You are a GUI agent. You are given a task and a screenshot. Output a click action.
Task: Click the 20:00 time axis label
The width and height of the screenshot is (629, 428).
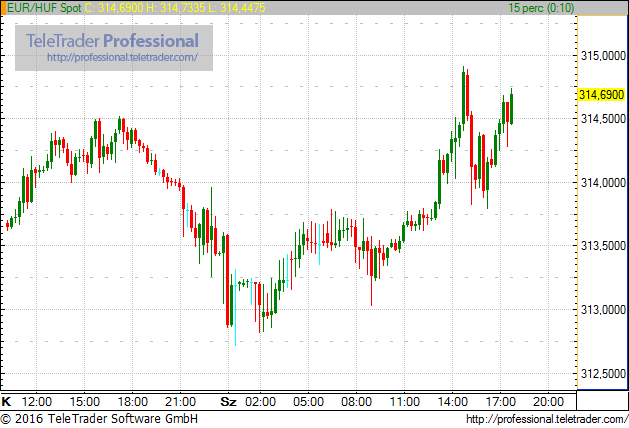point(548,402)
